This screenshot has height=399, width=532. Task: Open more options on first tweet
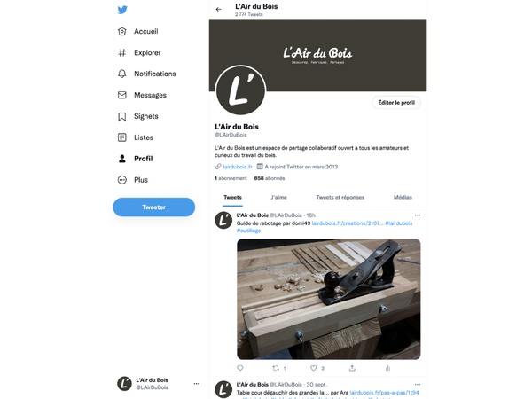[x=418, y=215]
